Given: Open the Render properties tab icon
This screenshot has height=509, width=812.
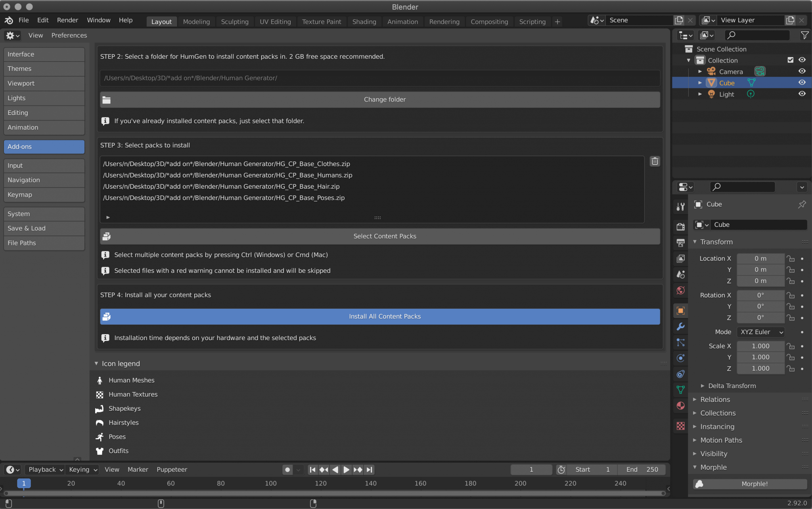Looking at the screenshot, I should (680, 226).
